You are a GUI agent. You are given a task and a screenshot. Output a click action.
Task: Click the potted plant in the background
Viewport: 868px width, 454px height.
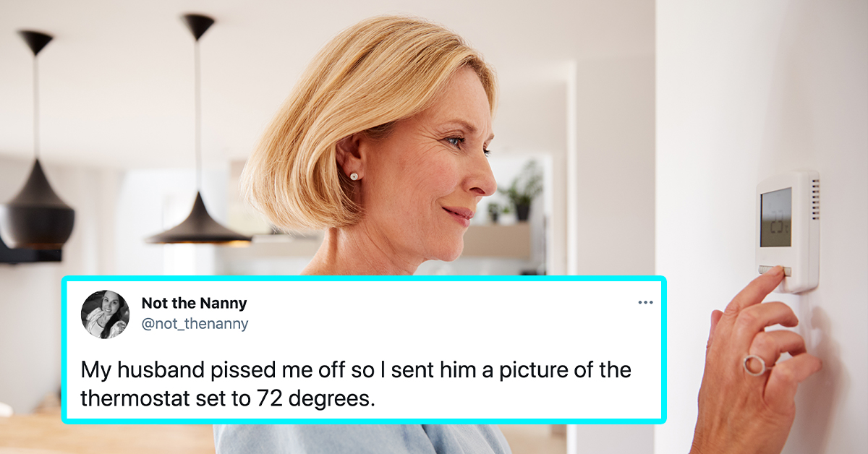click(x=522, y=192)
